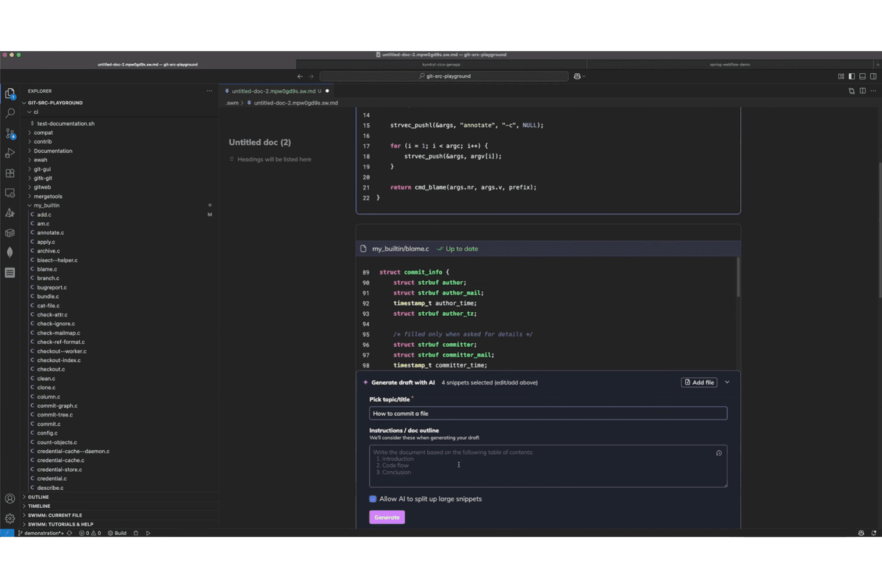This screenshot has height=588, width=882.
Task: Toggle primary sidebar layout icon
Action: [852, 76]
